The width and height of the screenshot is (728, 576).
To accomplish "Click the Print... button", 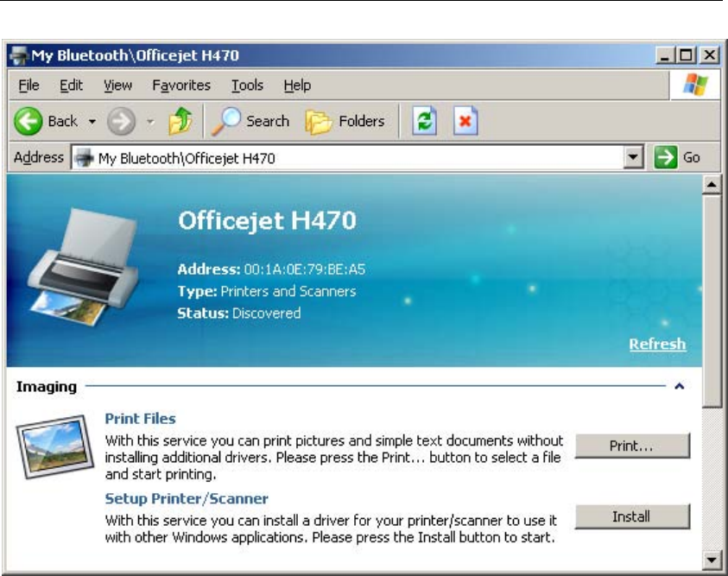I will point(632,446).
